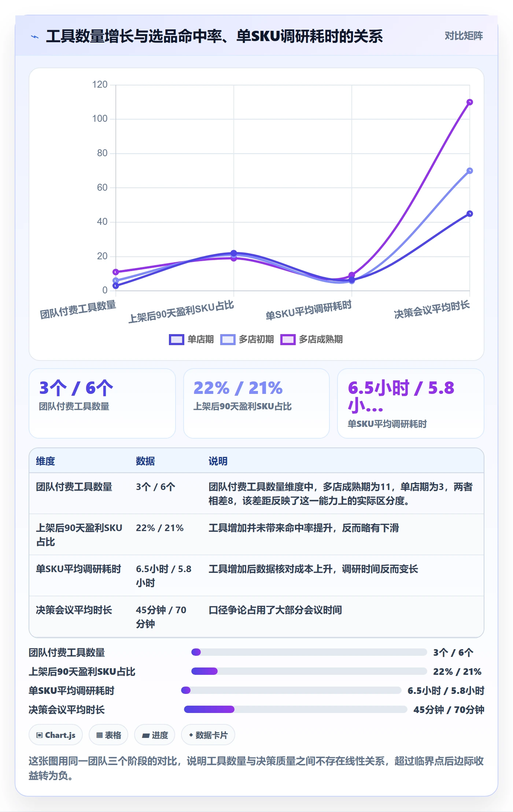This screenshot has height=812, width=513.
Task: Click the 单店期 point at 团队付费工具数量
Action: (116, 286)
